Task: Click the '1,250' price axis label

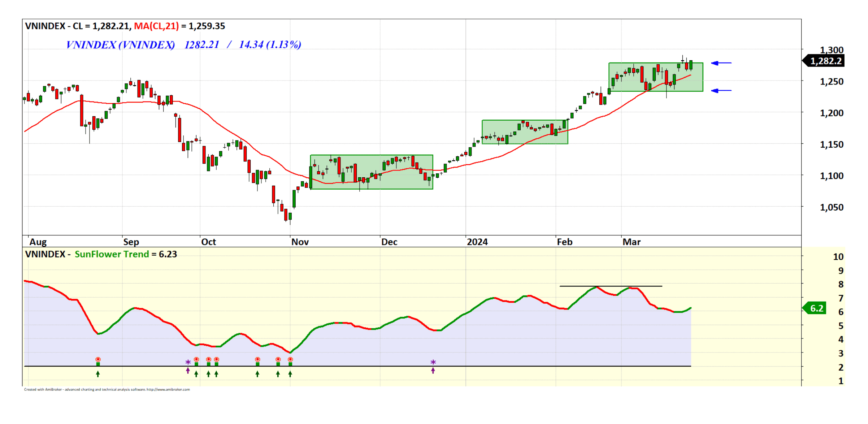Action: (x=832, y=82)
